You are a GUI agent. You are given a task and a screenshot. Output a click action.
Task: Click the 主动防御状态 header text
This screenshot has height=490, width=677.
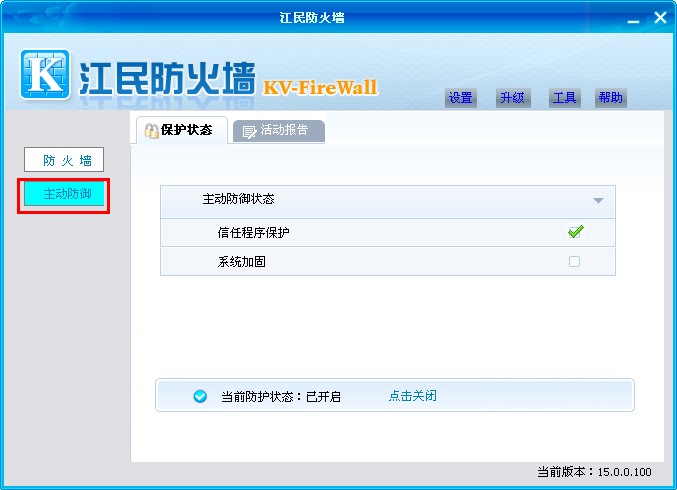click(x=238, y=199)
